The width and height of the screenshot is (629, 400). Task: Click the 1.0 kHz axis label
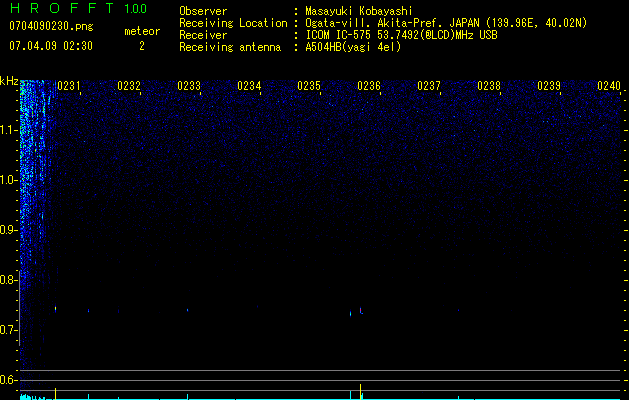(x=8, y=180)
